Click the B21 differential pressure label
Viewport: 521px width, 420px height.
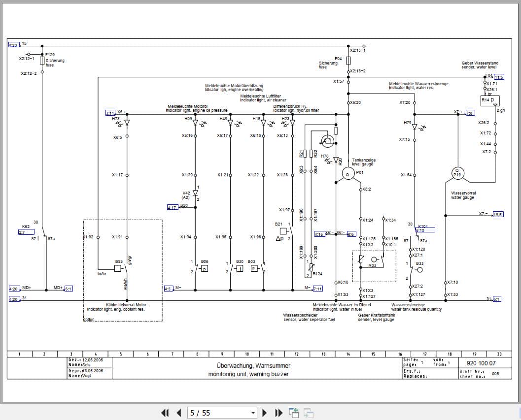(x=278, y=224)
